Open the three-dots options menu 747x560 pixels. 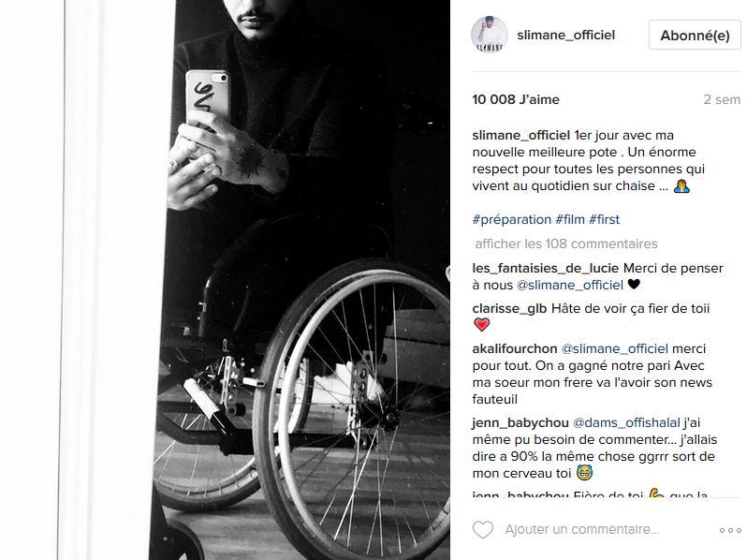[x=730, y=530]
